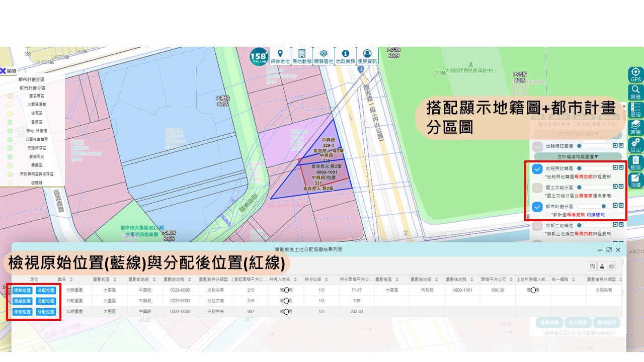The image size is (644, 362).
Task: Adjust the 國土功能分區 opacity slider
Action: (x=594, y=187)
